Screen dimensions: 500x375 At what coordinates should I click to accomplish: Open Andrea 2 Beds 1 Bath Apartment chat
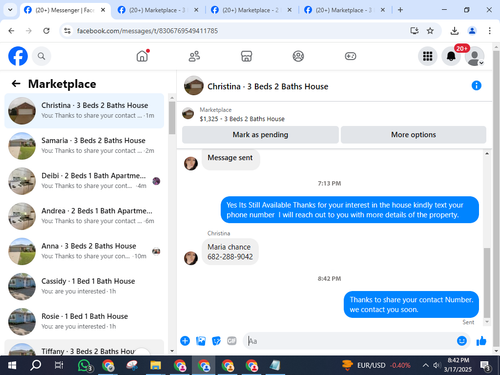pyautogui.click(x=84, y=216)
